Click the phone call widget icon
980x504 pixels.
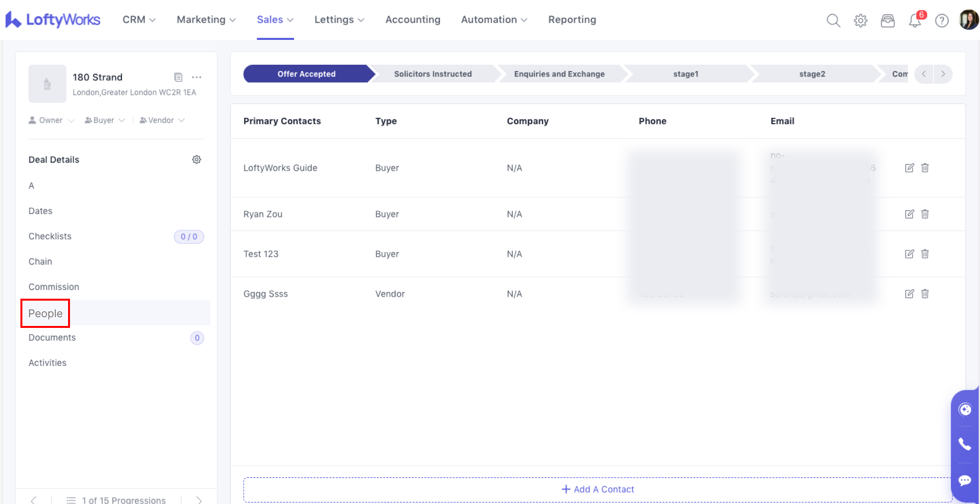click(964, 444)
